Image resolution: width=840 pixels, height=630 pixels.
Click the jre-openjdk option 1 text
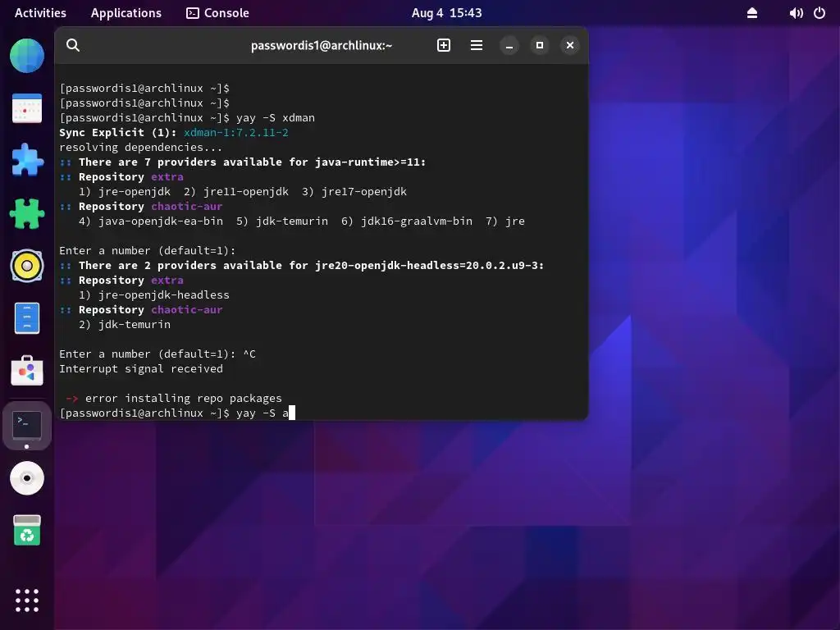click(125, 191)
